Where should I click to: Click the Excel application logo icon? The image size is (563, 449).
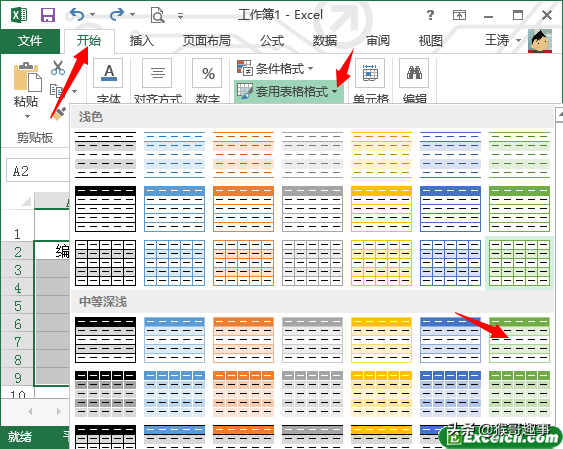click(19, 15)
